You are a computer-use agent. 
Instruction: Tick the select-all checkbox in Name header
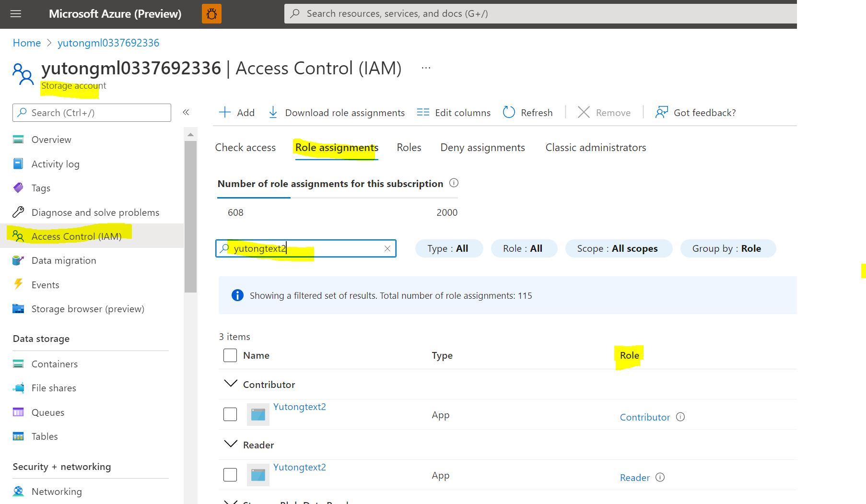click(x=230, y=355)
